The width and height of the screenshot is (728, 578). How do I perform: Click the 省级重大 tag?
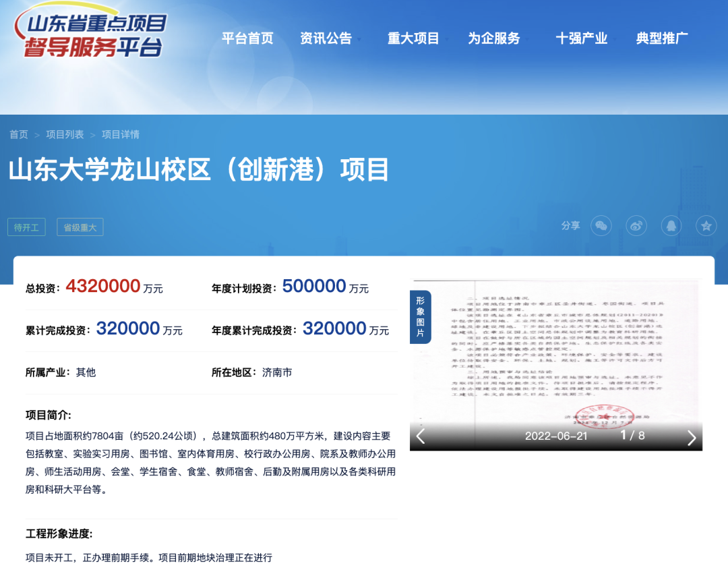coord(80,227)
